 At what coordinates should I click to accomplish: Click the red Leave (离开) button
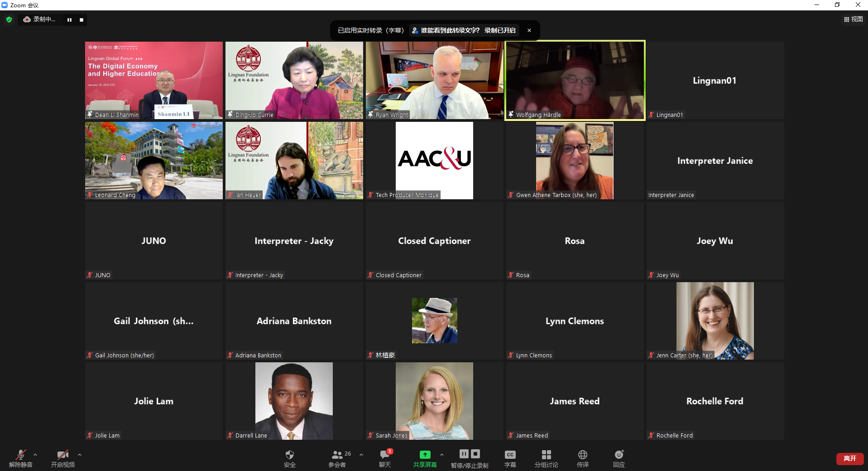coord(849,458)
